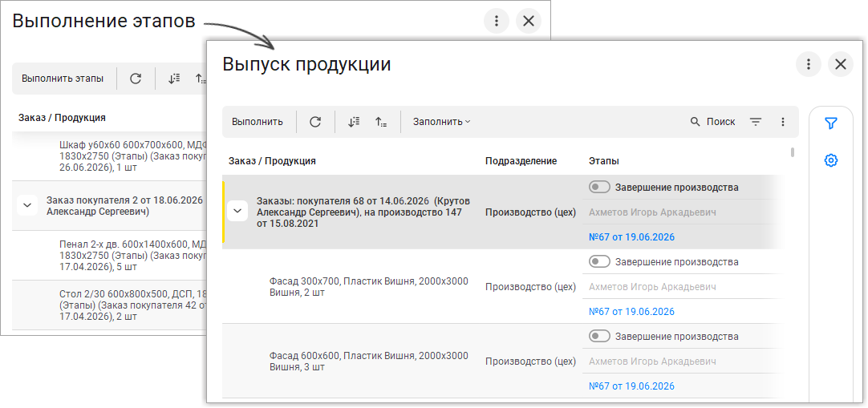Refresh list in Выполнение этапов window
The image size is (868, 408).
pyautogui.click(x=136, y=79)
